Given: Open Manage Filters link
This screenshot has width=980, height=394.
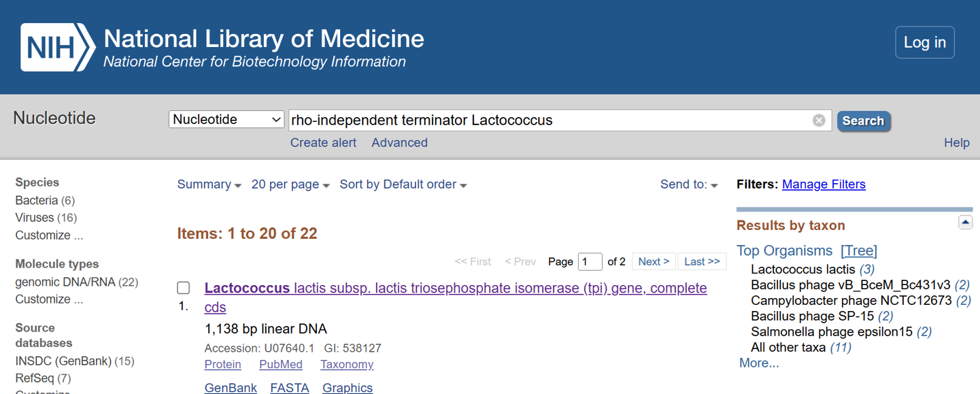Looking at the screenshot, I should (824, 184).
